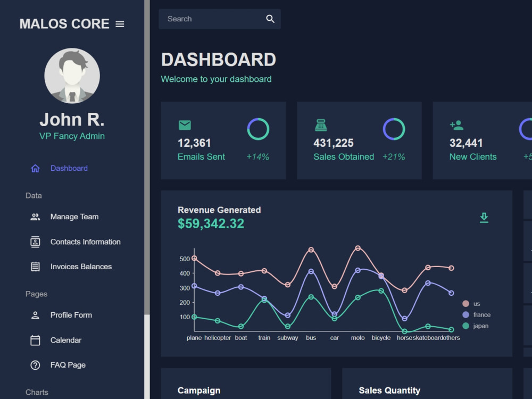The height and width of the screenshot is (399, 532).
Task: Click the New Clients label
Action: pyautogui.click(x=473, y=157)
